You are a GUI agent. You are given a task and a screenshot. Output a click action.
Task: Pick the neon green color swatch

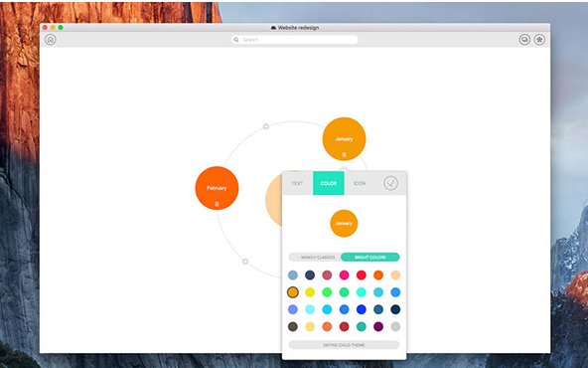[x=327, y=292]
